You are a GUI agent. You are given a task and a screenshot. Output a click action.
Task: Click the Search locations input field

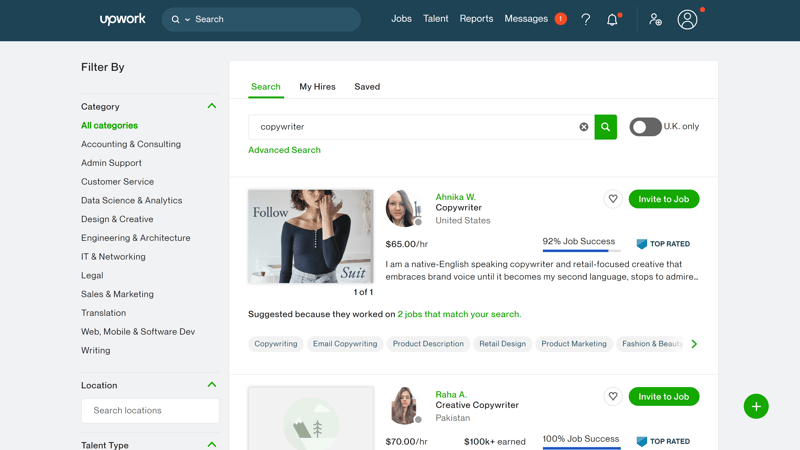150,411
